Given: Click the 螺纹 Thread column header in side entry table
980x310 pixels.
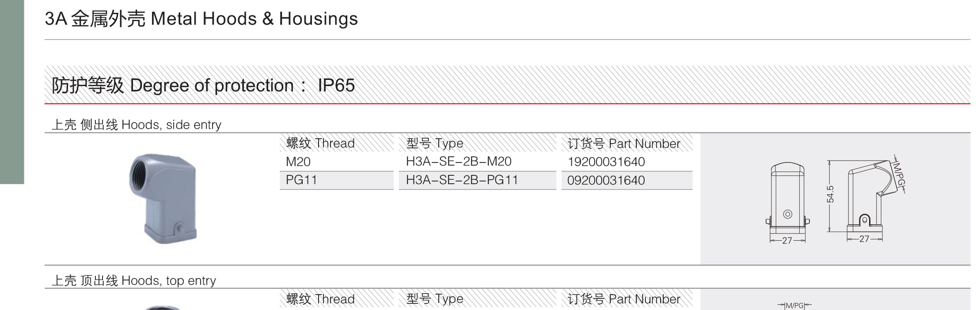Looking at the screenshot, I should pyautogui.click(x=320, y=144).
